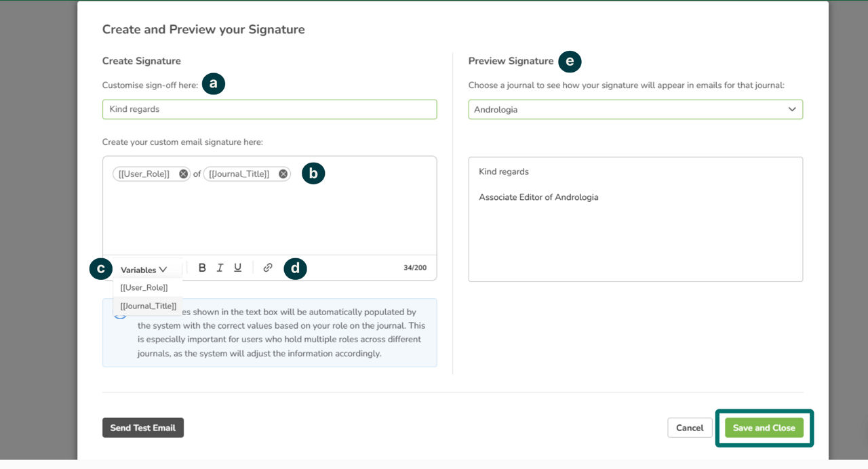Click the 'Choose a journal' instruction text
Screen dimensions: 868x469
(627, 85)
